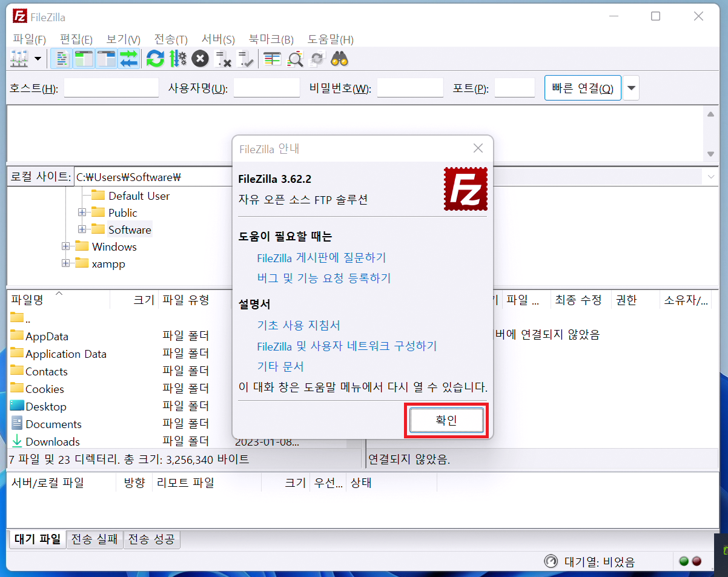The image size is (728, 577).
Task: Toggle the remote directory tree view
Action: pyautogui.click(x=106, y=59)
